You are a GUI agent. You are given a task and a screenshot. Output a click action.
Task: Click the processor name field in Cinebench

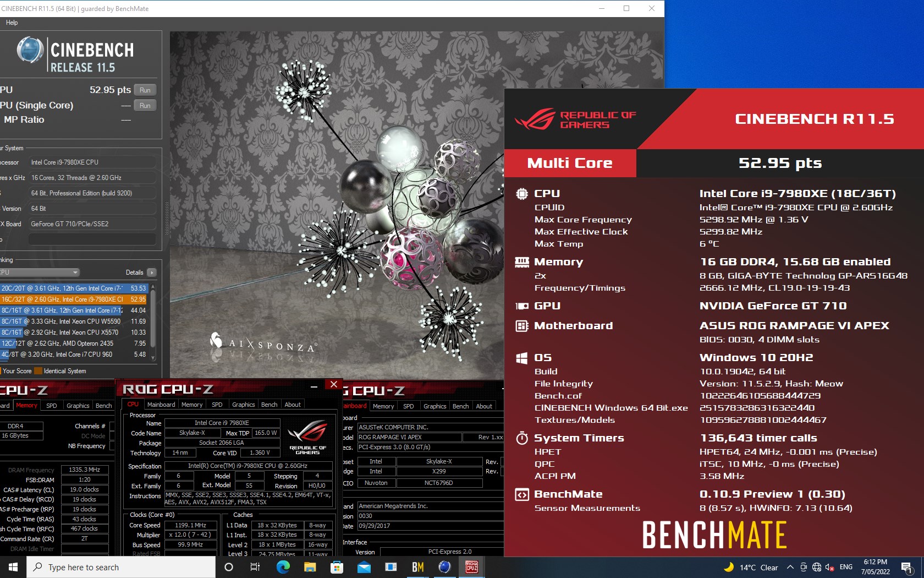(92, 162)
